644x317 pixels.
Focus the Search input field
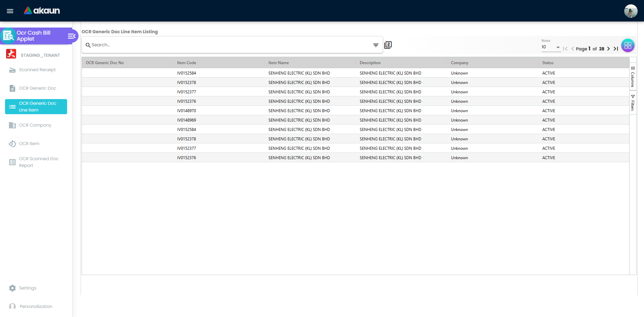click(231, 45)
